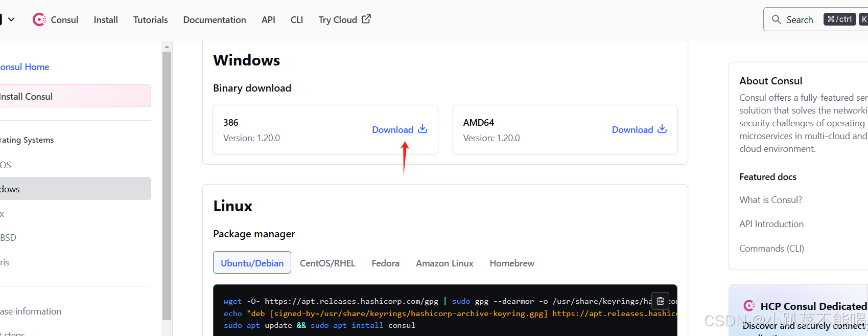Switch to the Homebrew tab
868x336 pixels.
[512, 263]
